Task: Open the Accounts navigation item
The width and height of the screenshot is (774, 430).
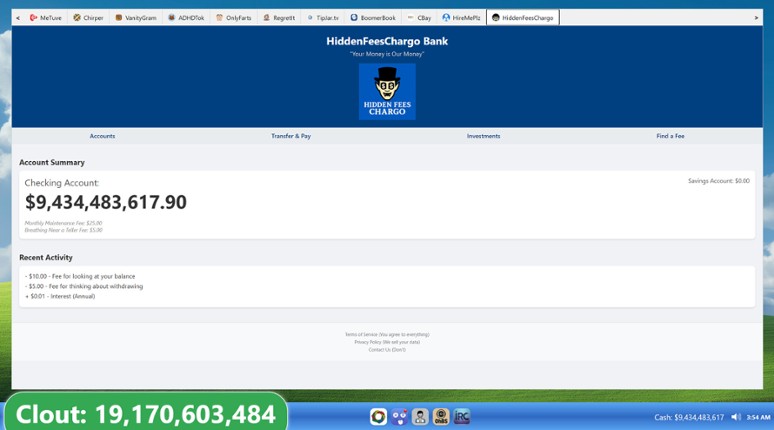Action: 102,136
